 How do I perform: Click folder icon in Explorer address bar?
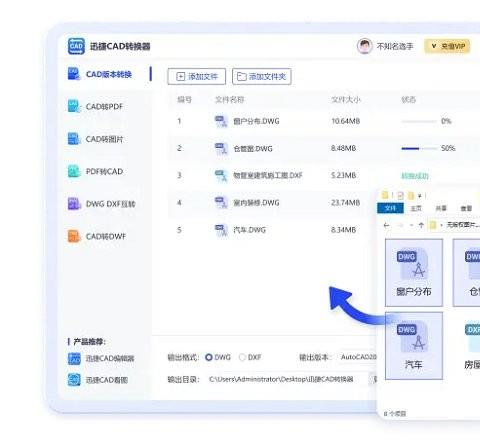pyautogui.click(x=433, y=225)
